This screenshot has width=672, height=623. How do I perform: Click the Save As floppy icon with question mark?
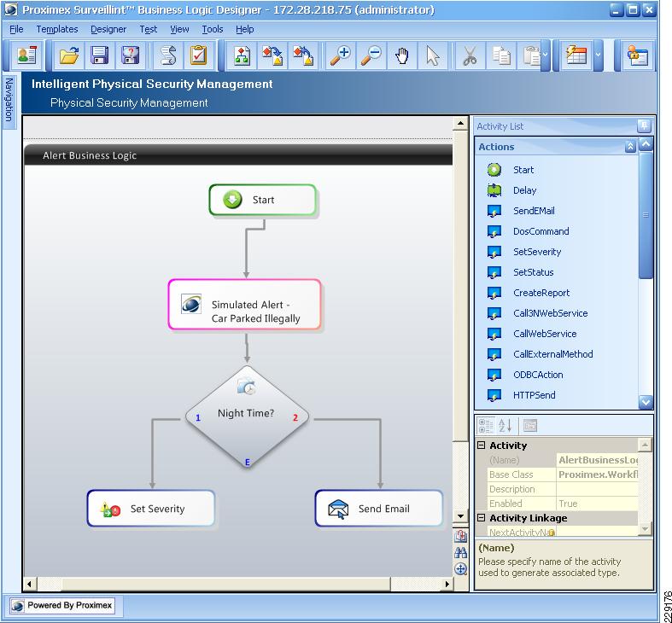[x=131, y=55]
